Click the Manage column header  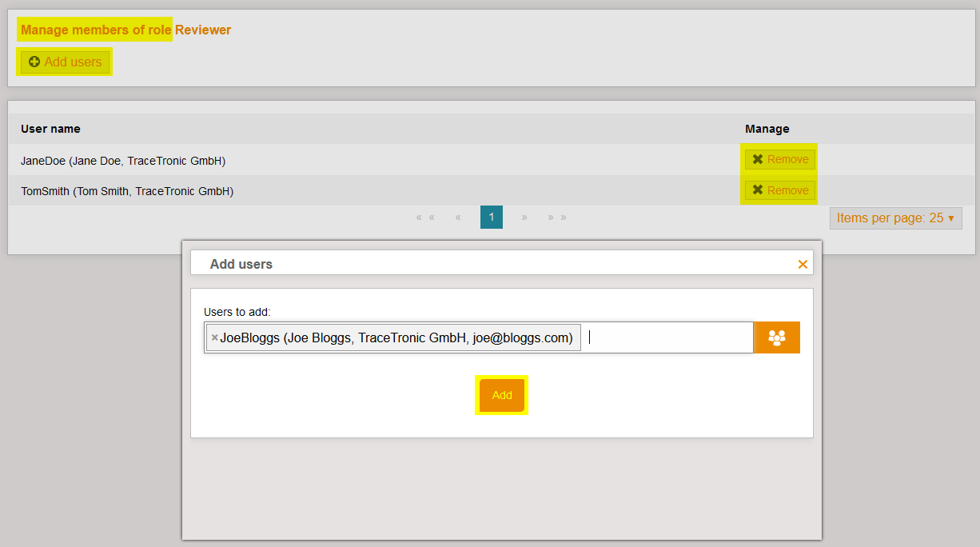[x=767, y=129]
